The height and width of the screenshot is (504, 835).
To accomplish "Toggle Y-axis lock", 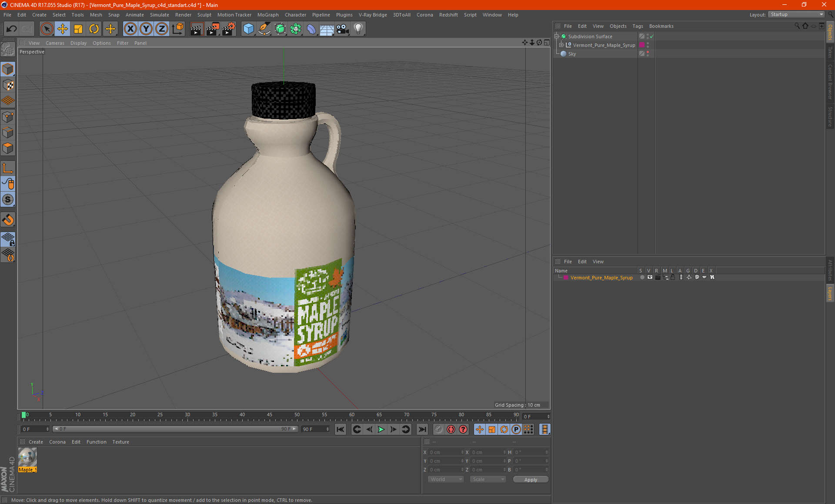I will [x=146, y=29].
